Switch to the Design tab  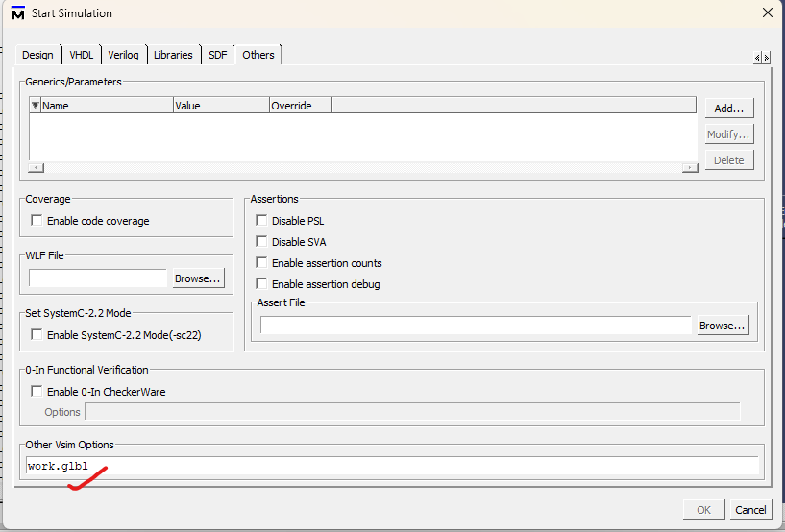click(x=37, y=55)
